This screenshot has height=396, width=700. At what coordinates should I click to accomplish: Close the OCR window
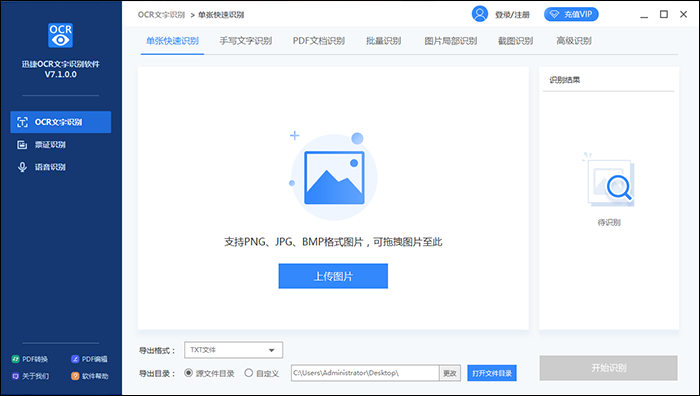pos(683,14)
